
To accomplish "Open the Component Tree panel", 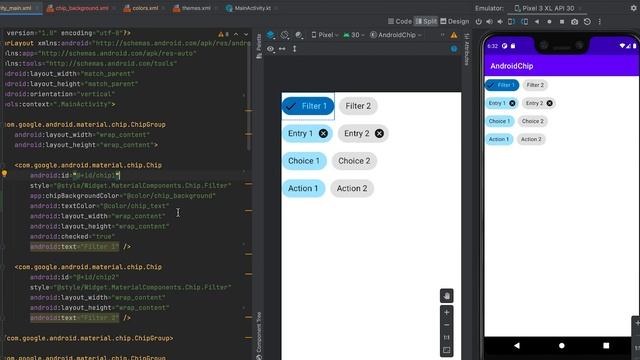I will 259,336.
